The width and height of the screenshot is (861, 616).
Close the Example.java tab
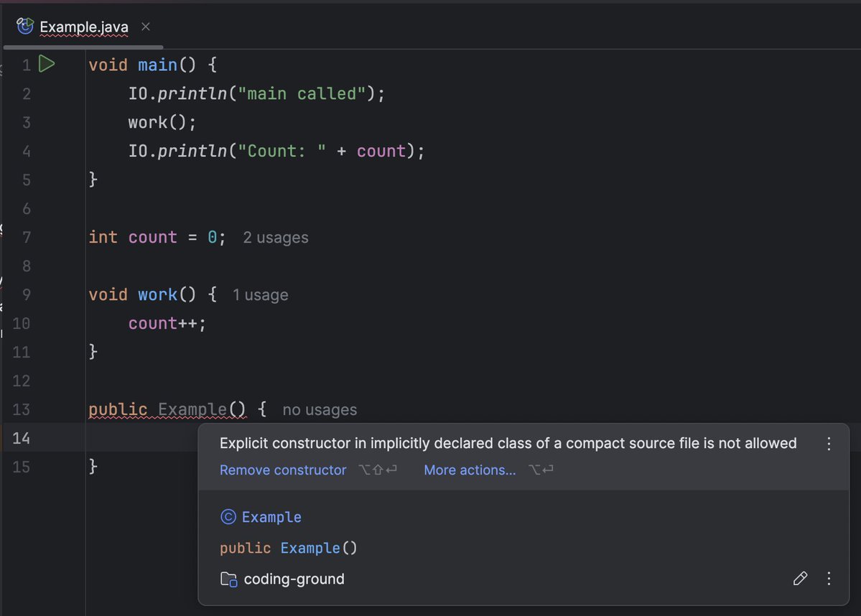click(146, 27)
